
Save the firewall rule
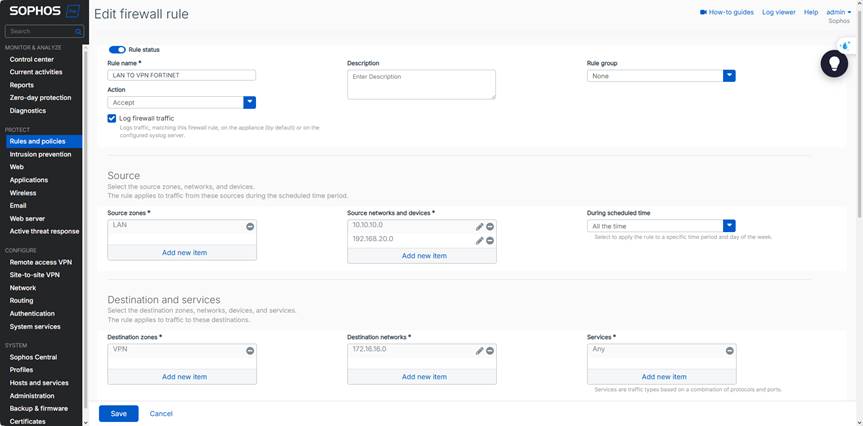[118, 413]
